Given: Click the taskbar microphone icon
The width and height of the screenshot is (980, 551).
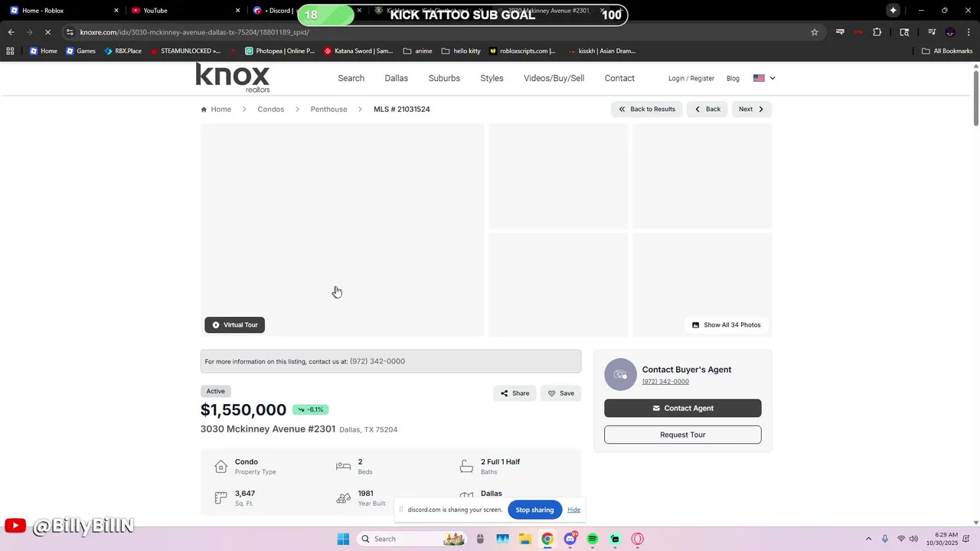Looking at the screenshot, I should [x=885, y=539].
